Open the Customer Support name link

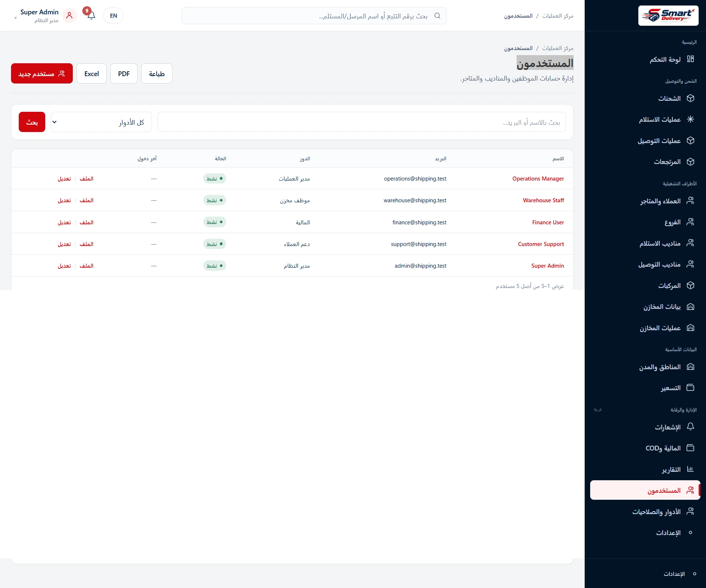point(541,244)
